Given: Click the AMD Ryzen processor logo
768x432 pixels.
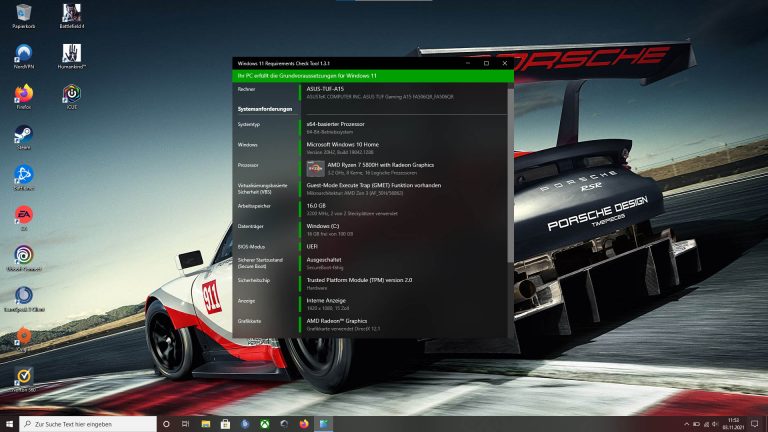Looking at the screenshot, I should 313,168.
